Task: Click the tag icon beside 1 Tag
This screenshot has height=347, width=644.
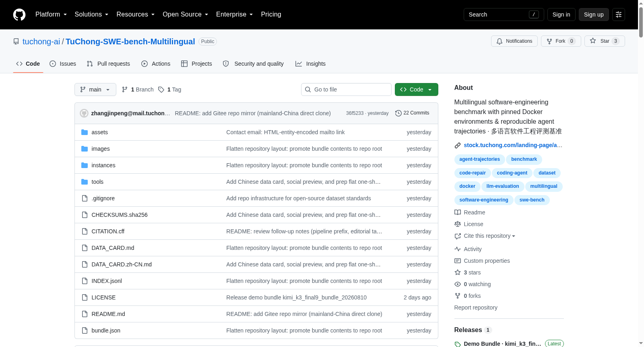Action: pyautogui.click(x=161, y=89)
